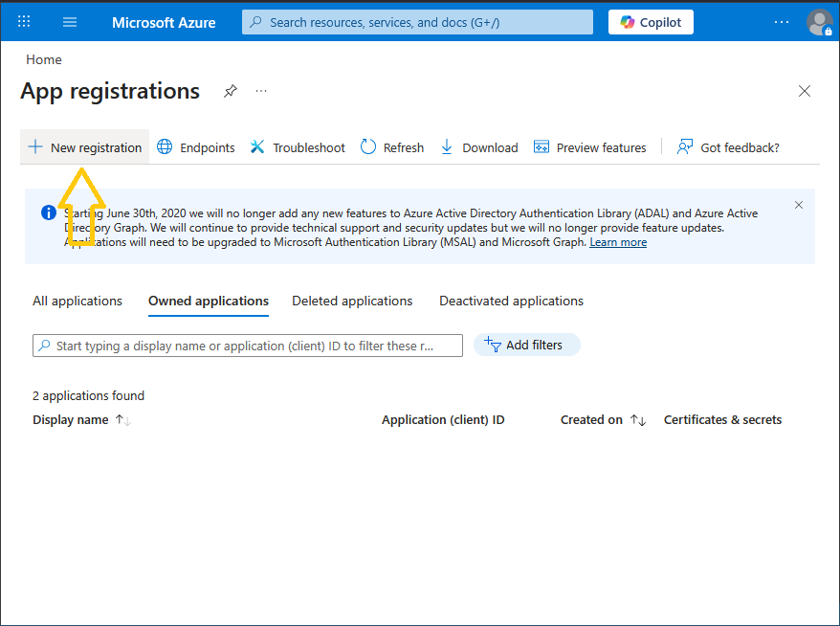Click Got feedback? option
This screenshot has height=626, width=840.
tap(728, 147)
